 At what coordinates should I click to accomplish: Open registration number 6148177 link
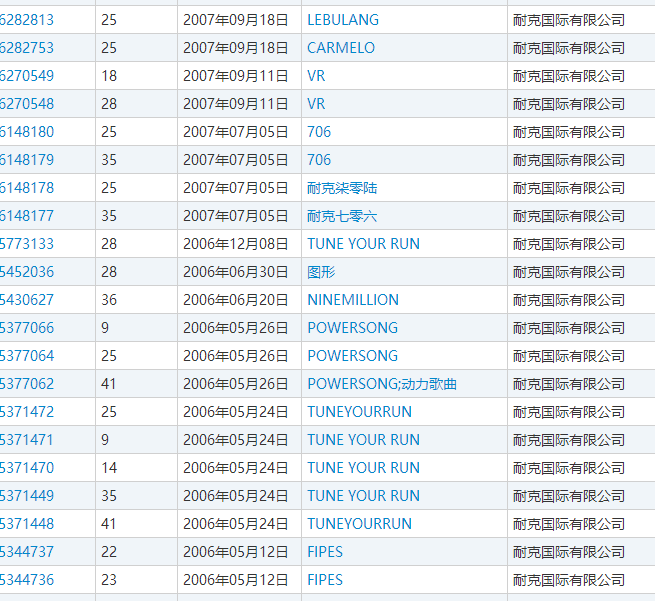[x=27, y=216]
